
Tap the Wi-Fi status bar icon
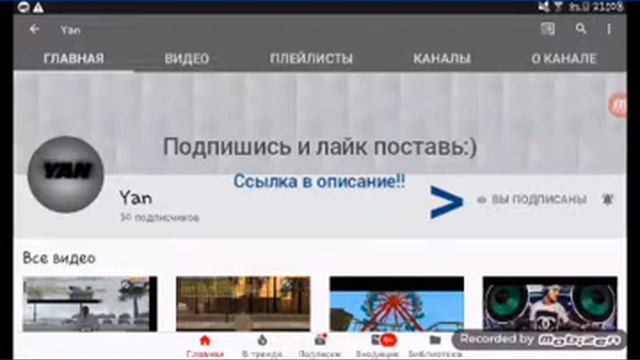(558, 7)
